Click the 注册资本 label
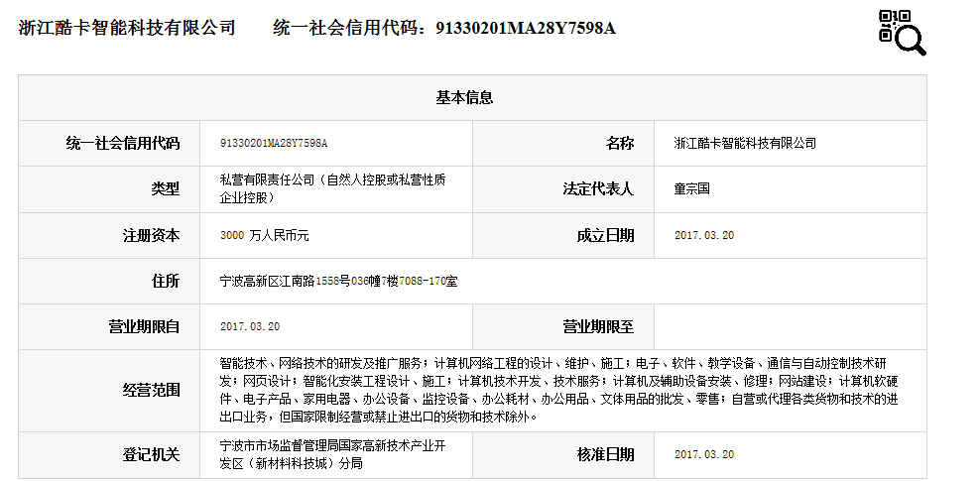The image size is (980, 481). 151,235
